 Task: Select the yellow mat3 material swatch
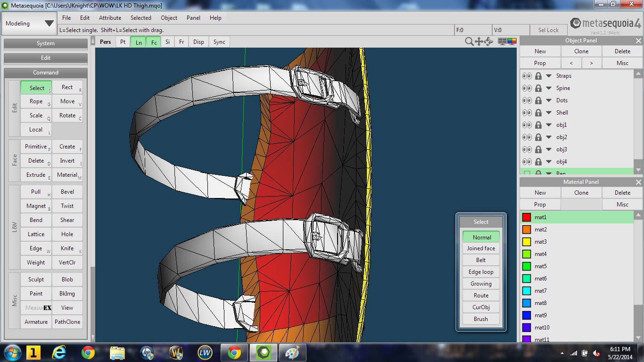point(527,242)
